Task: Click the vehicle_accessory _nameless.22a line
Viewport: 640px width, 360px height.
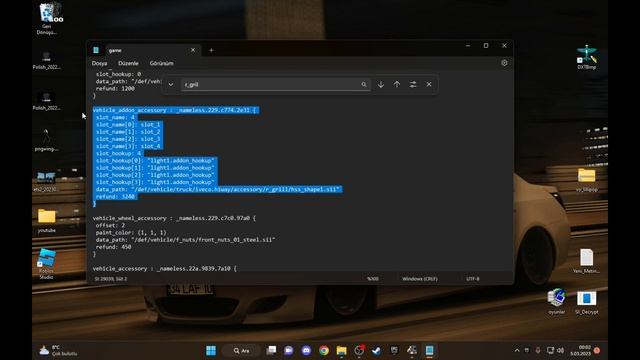Action: (x=164, y=269)
